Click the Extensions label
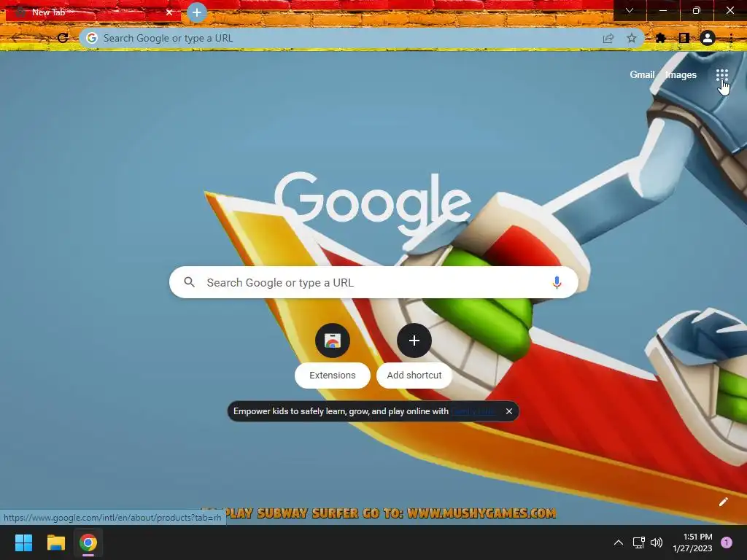The height and width of the screenshot is (560, 747). (332, 376)
